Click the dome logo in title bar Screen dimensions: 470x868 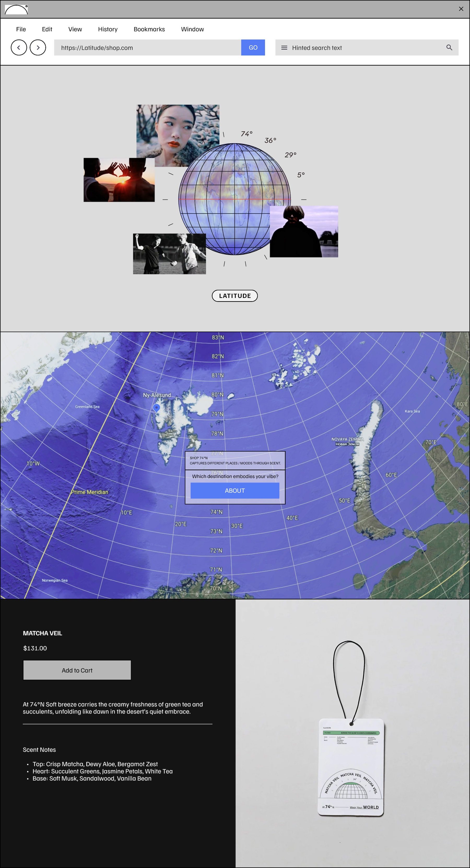point(16,9)
